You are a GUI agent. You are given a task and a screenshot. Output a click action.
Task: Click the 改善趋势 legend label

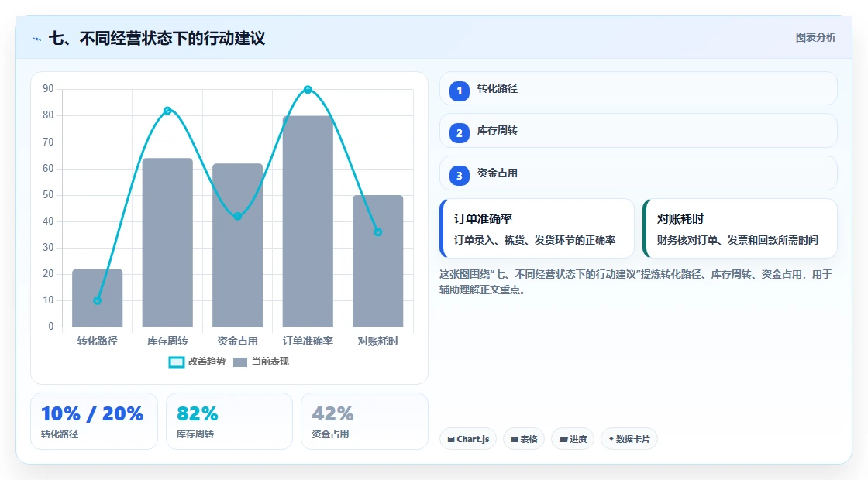(206, 361)
